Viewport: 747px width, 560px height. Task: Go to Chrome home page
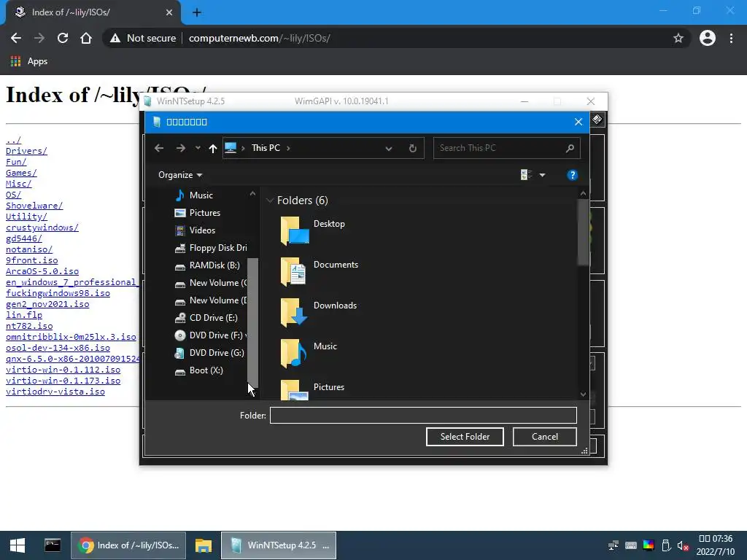click(86, 38)
